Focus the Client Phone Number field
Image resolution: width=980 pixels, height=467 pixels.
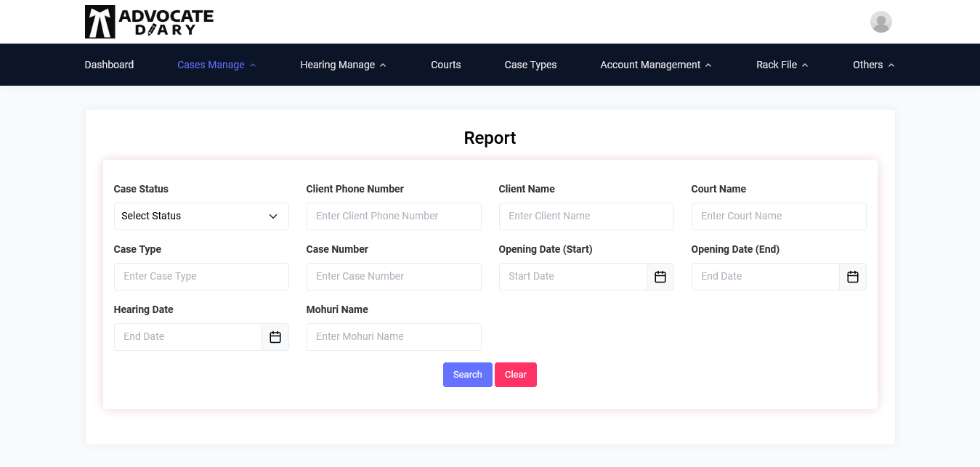(x=393, y=216)
